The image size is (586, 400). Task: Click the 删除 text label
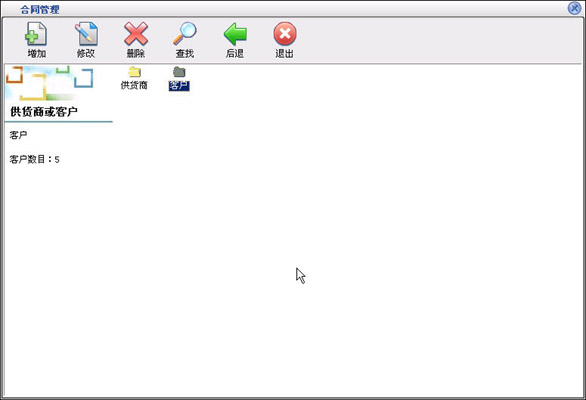136,53
